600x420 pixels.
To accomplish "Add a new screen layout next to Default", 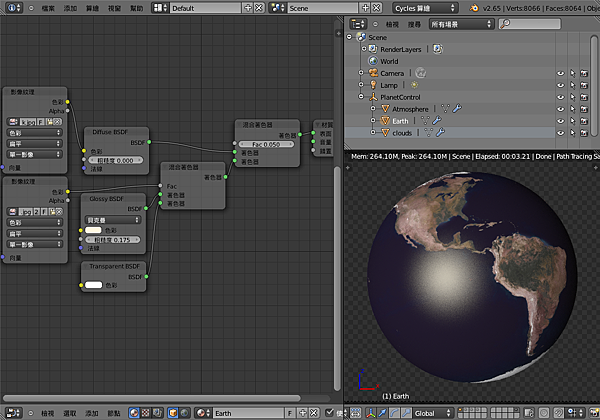I will click(248, 8).
